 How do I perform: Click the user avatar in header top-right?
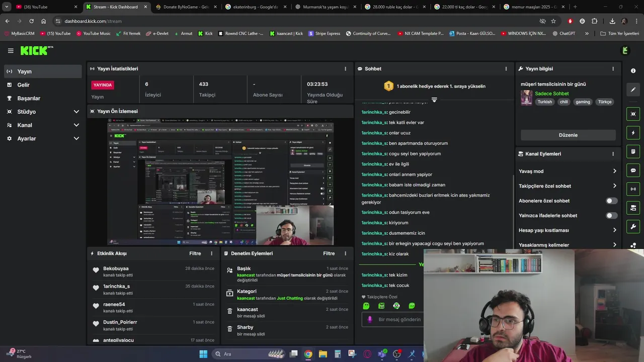coord(625,50)
